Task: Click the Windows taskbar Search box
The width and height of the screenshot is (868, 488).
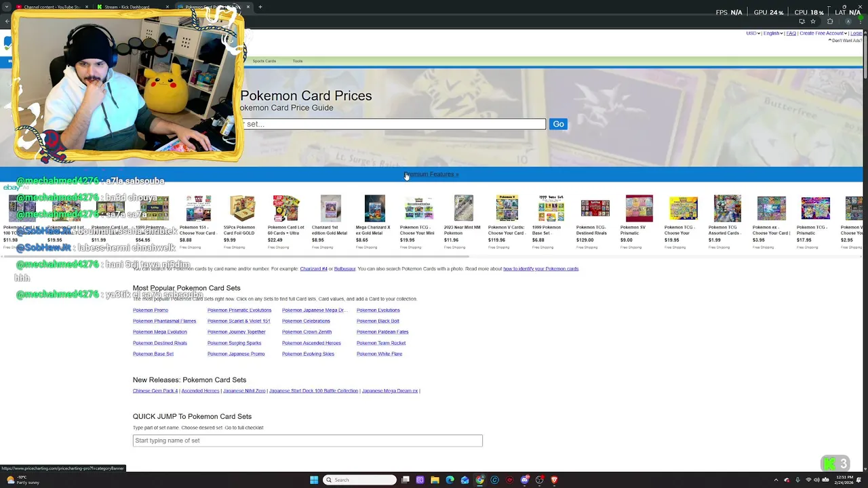Action: (x=359, y=480)
